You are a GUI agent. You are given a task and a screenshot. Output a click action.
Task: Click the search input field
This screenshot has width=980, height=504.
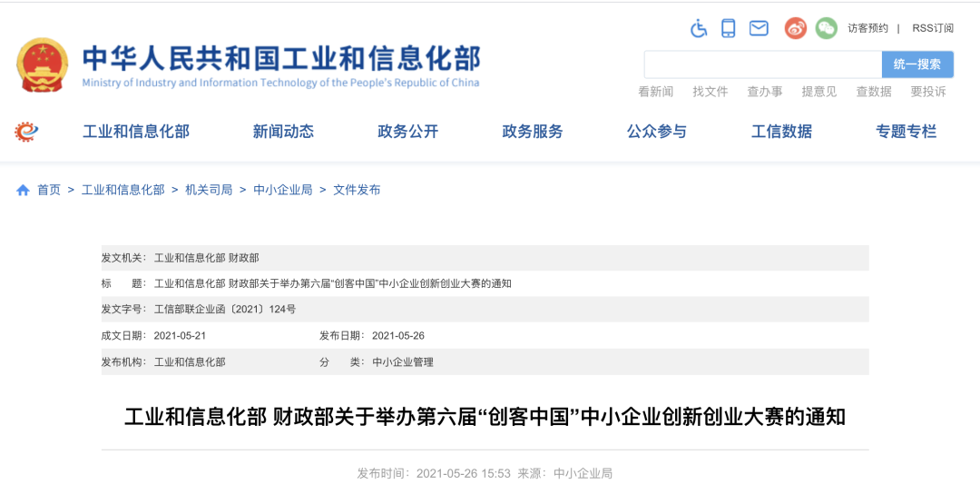tap(763, 64)
